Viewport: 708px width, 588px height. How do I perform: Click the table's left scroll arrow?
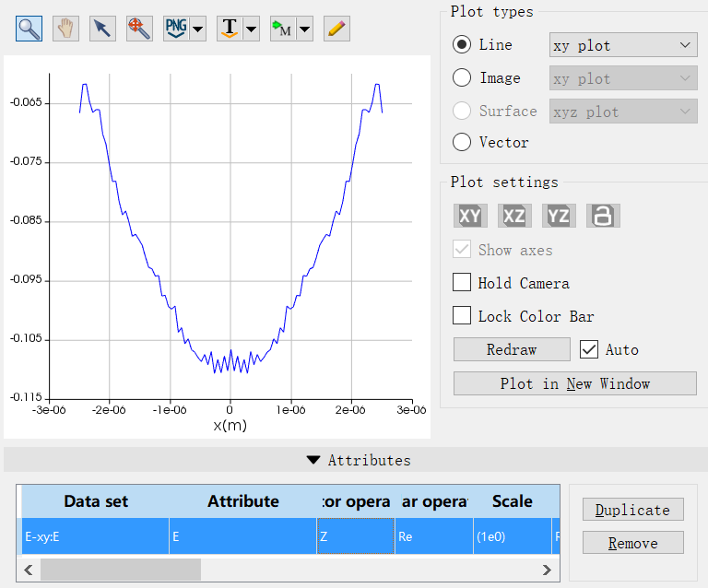(x=29, y=570)
